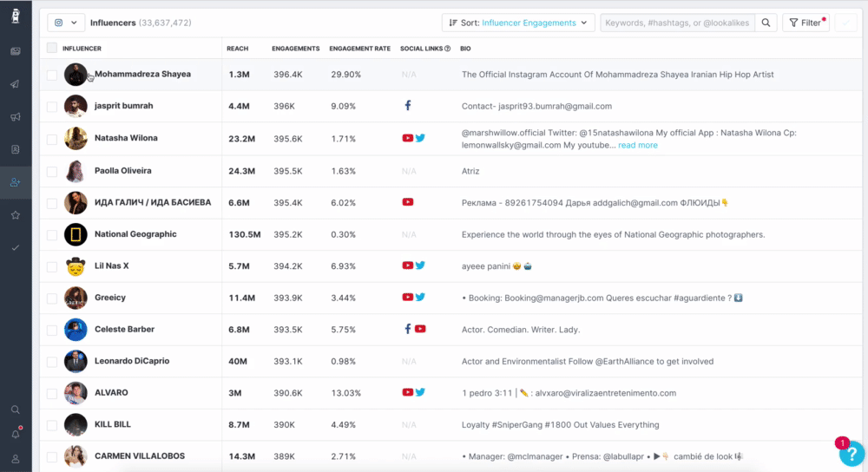Image resolution: width=868 pixels, height=472 pixels.
Task: Open the Instagram platform dropdown
Action: (66, 23)
